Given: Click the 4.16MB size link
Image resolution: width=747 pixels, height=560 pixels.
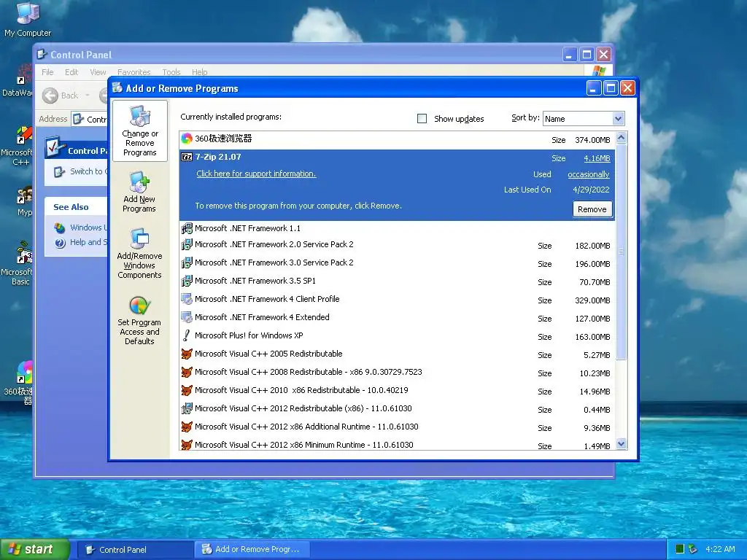Looking at the screenshot, I should point(597,158).
